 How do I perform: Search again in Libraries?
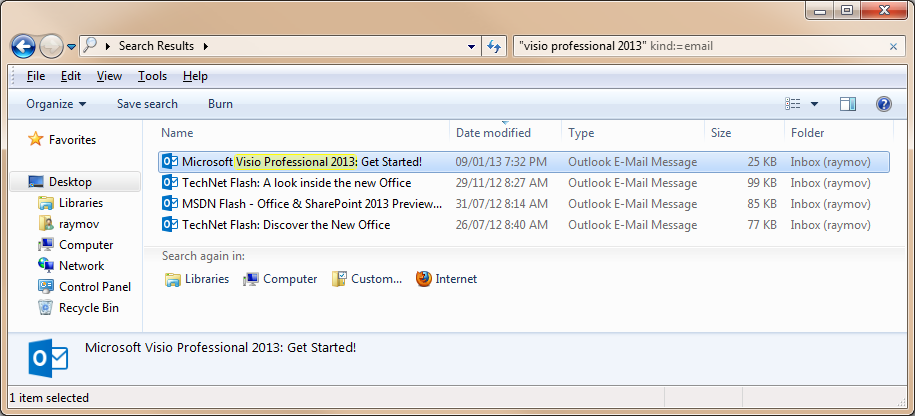pos(197,279)
